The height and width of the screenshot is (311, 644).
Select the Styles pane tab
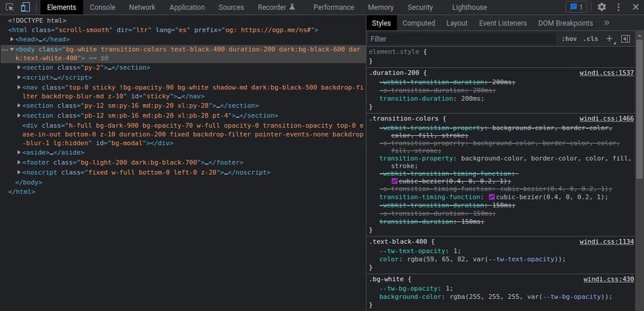[x=382, y=23]
